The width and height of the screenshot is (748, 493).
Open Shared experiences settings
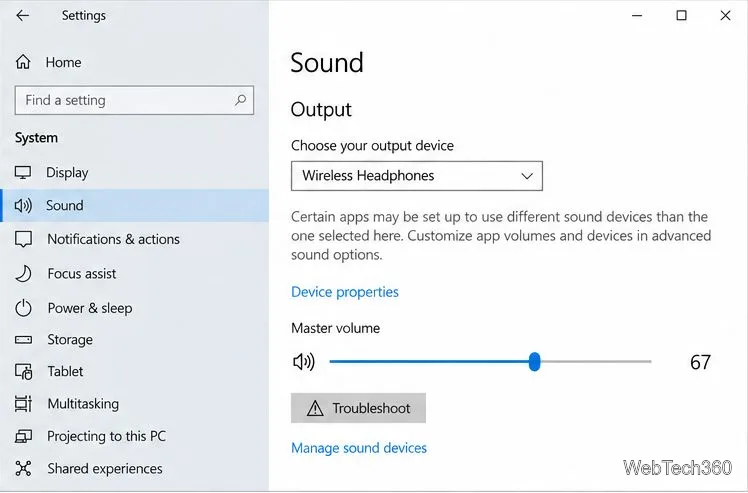pyautogui.click(x=104, y=469)
